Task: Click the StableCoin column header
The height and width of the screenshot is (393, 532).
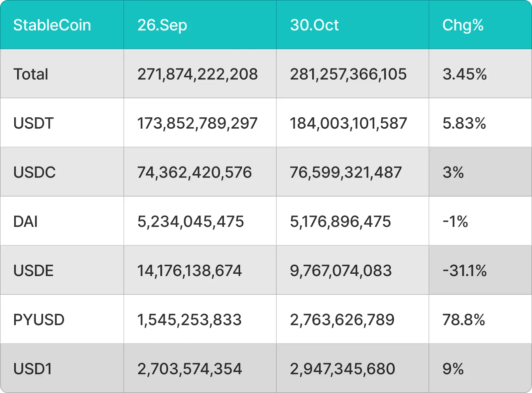Action: [x=52, y=25]
